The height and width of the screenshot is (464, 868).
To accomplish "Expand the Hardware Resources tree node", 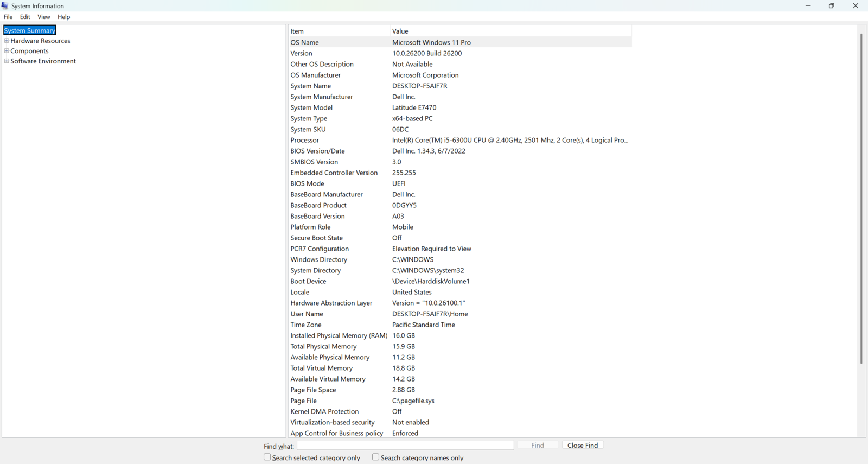I will [x=7, y=41].
